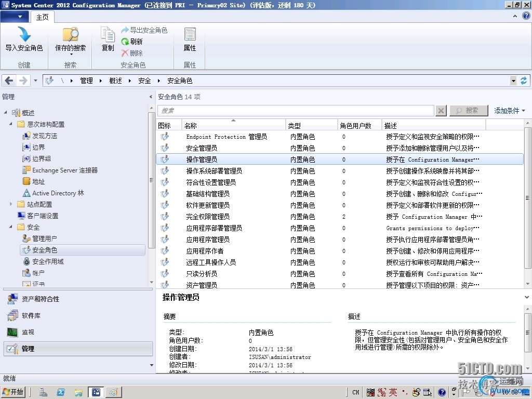This screenshot has width=532, height=399.
Task: Click the 搜索 search button
Action: click(469, 111)
